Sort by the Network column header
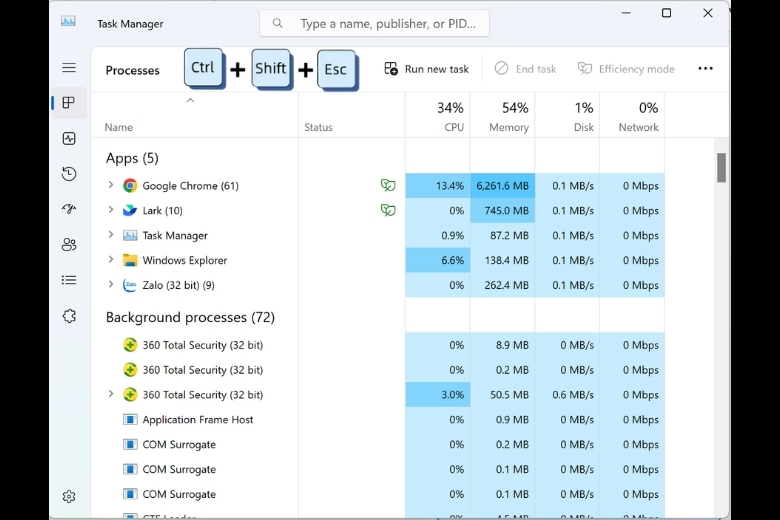The image size is (780, 520). 632,116
